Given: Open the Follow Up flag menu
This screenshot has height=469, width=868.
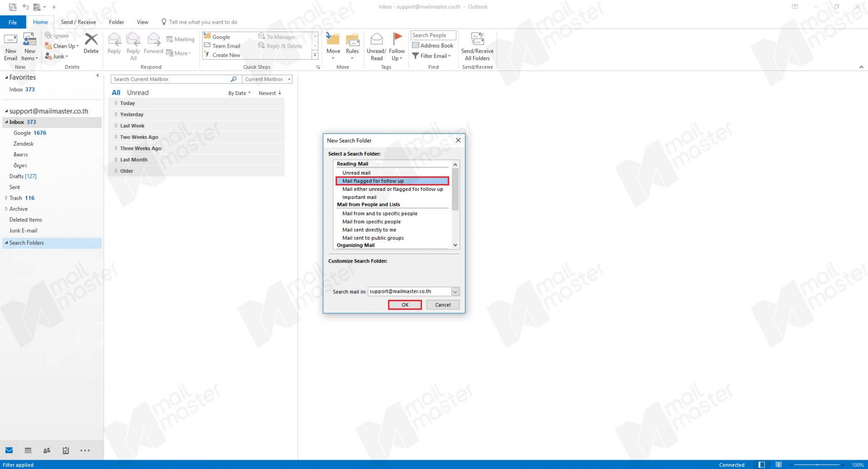Looking at the screenshot, I should [x=397, y=47].
